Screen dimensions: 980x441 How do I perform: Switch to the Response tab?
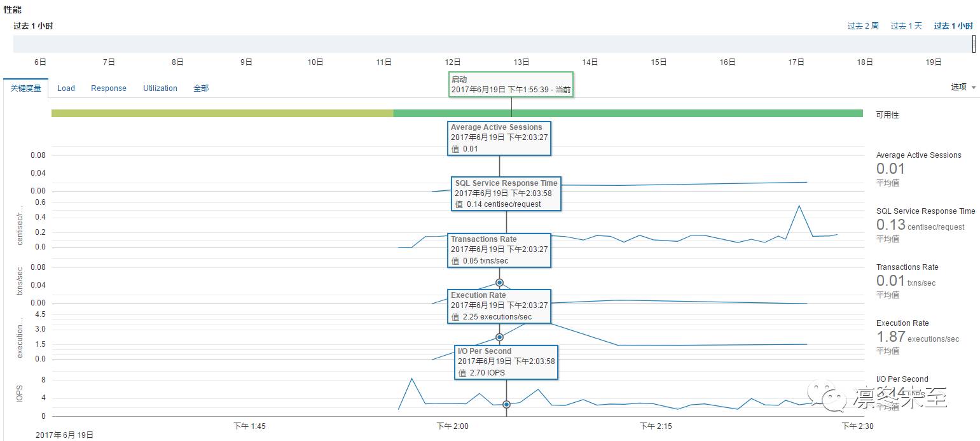tap(109, 88)
